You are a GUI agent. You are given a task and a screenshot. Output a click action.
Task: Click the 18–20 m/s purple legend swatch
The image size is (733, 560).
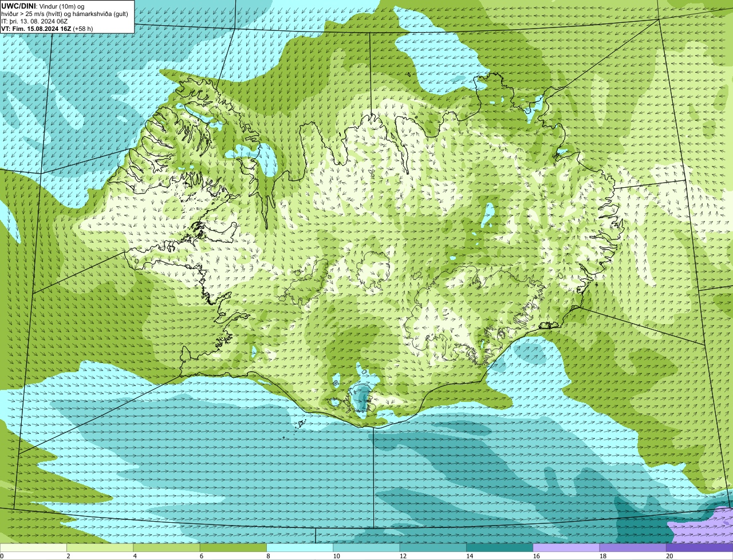pyautogui.click(x=633, y=548)
